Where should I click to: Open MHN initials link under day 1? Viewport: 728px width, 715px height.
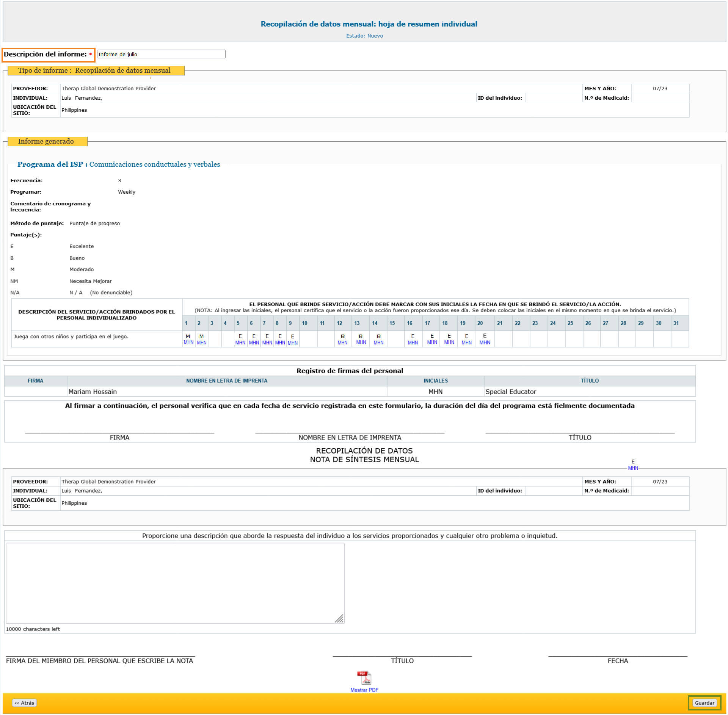point(188,343)
